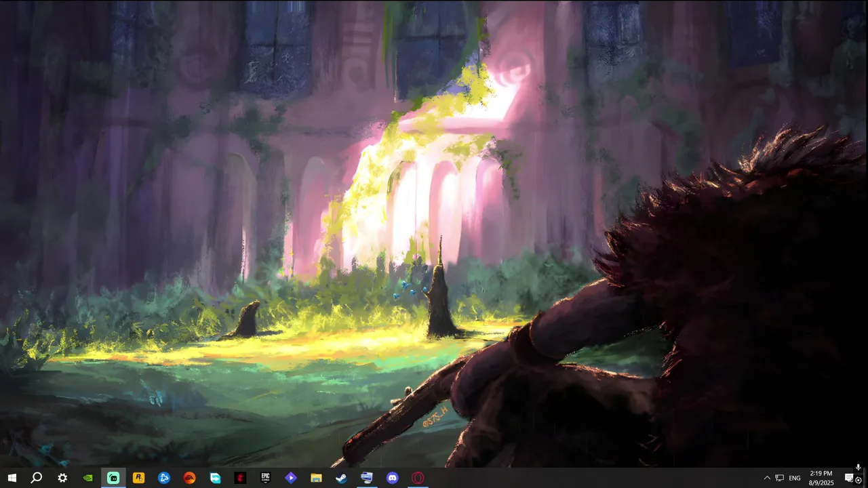Viewport: 868px width, 488px height.
Task: Open File Explorer from the taskbar
Action: click(x=316, y=478)
